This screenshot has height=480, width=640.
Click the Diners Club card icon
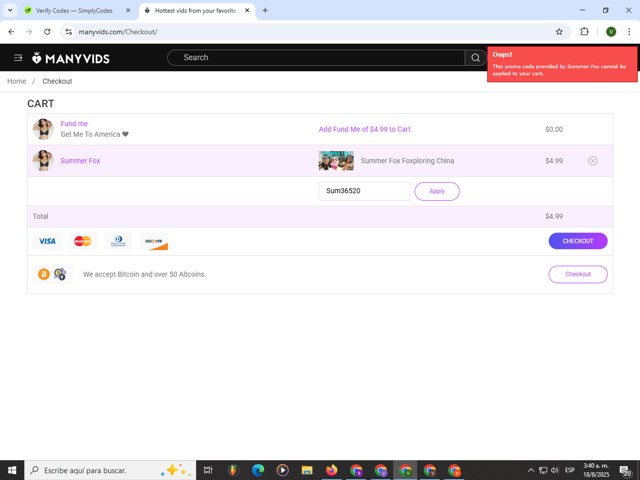click(118, 241)
